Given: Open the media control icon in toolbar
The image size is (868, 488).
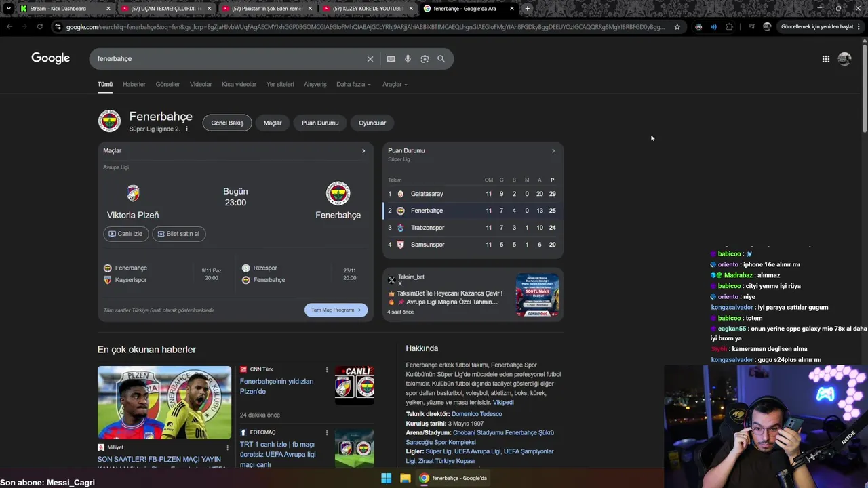Looking at the screenshot, I should tap(751, 27).
